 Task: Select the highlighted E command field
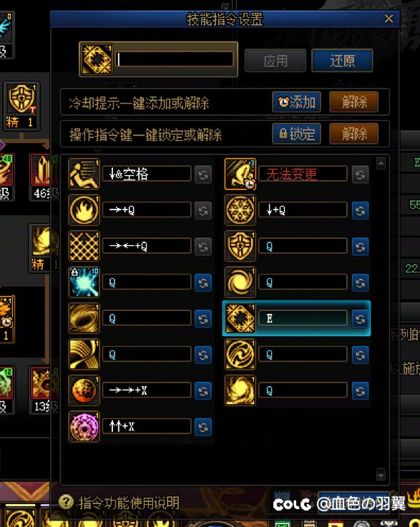303,318
